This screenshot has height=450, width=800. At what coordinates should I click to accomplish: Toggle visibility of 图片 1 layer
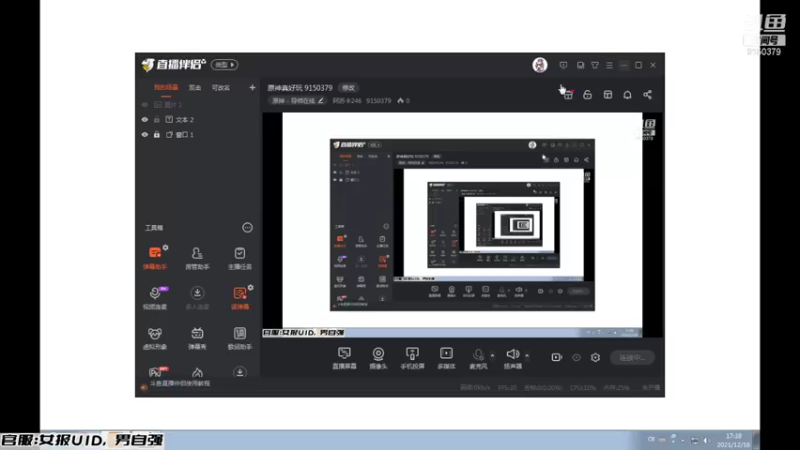tap(145, 105)
